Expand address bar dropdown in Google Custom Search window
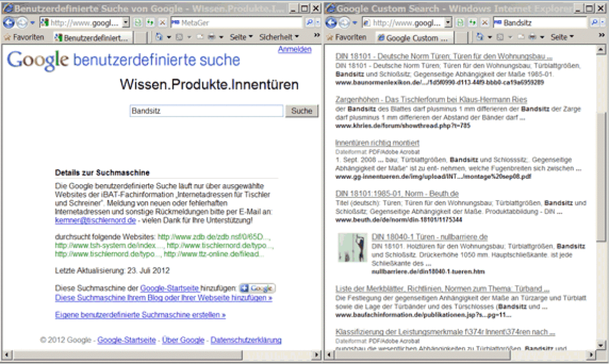This screenshot has height=364, width=609. tap(448, 23)
